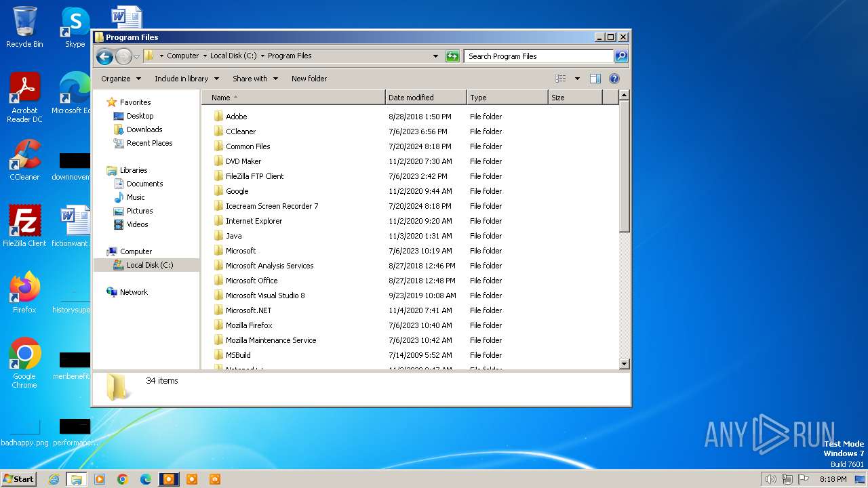Select Local Disk (C:) in navigation pane
Image resolution: width=868 pixels, height=488 pixels.
coord(149,265)
